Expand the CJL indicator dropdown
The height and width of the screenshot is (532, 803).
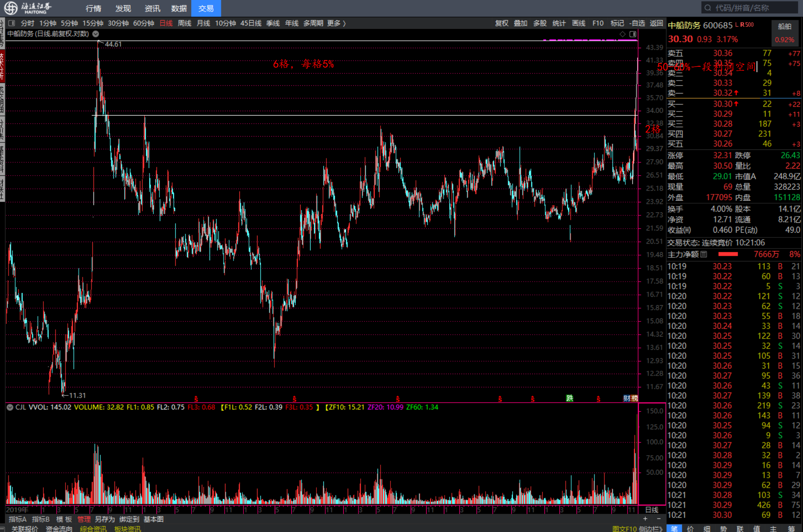[10, 407]
